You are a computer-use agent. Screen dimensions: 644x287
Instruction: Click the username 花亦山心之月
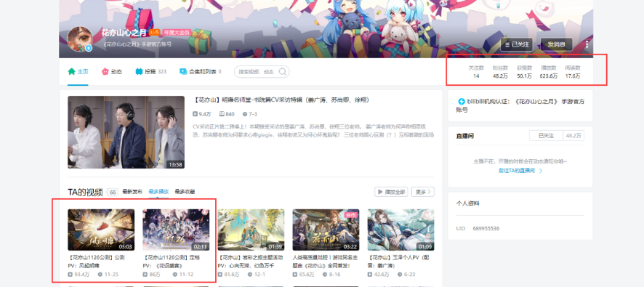tap(124, 33)
